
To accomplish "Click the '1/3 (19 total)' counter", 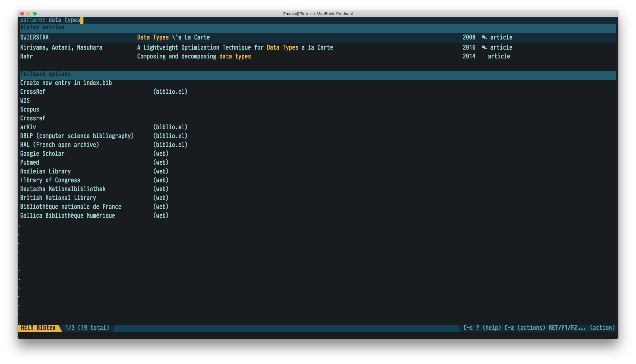I will (x=87, y=328).
